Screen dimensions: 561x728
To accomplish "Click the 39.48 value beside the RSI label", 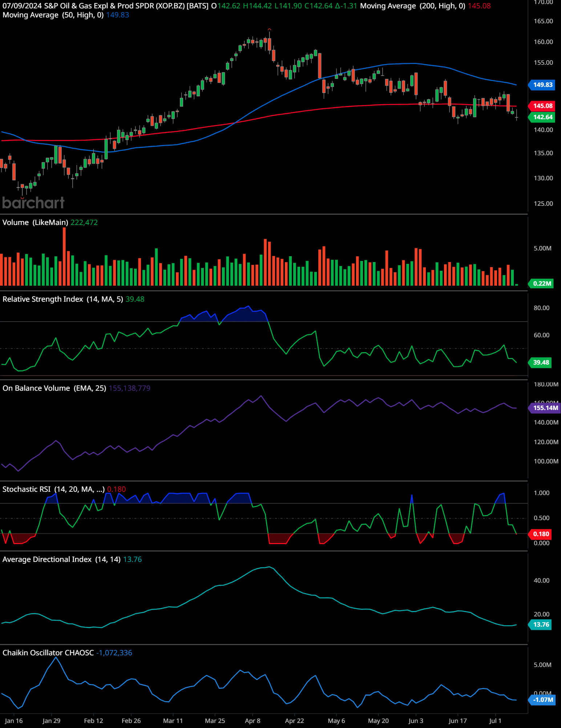I will click(135, 299).
